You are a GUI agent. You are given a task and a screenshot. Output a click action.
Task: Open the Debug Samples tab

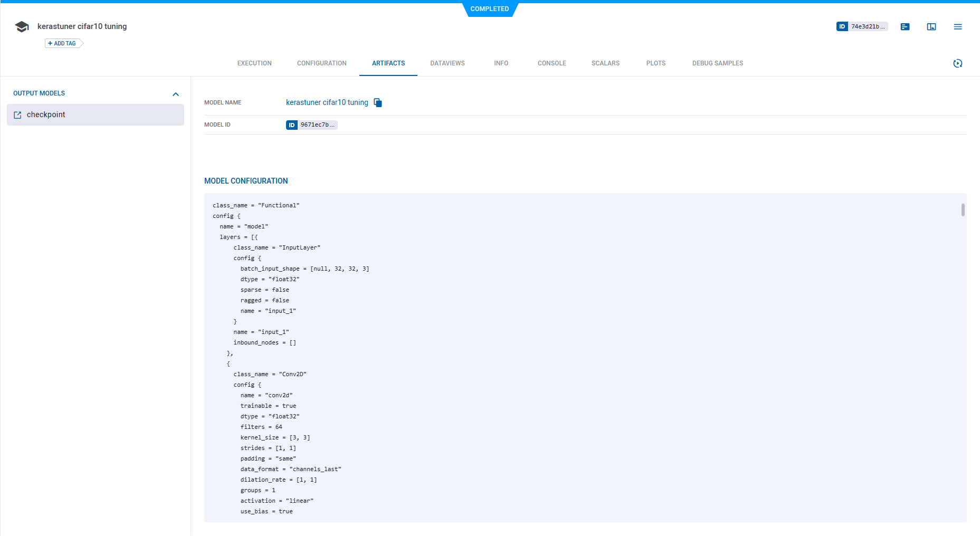[x=717, y=63]
